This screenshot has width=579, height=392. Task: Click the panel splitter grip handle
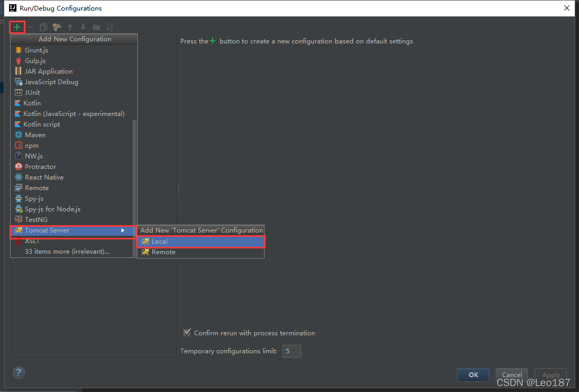tap(178, 189)
